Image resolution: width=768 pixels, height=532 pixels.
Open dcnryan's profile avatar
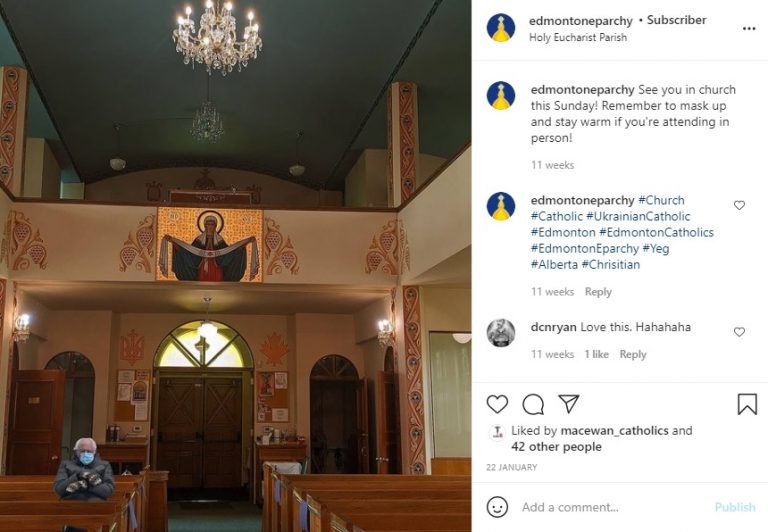pos(501,333)
